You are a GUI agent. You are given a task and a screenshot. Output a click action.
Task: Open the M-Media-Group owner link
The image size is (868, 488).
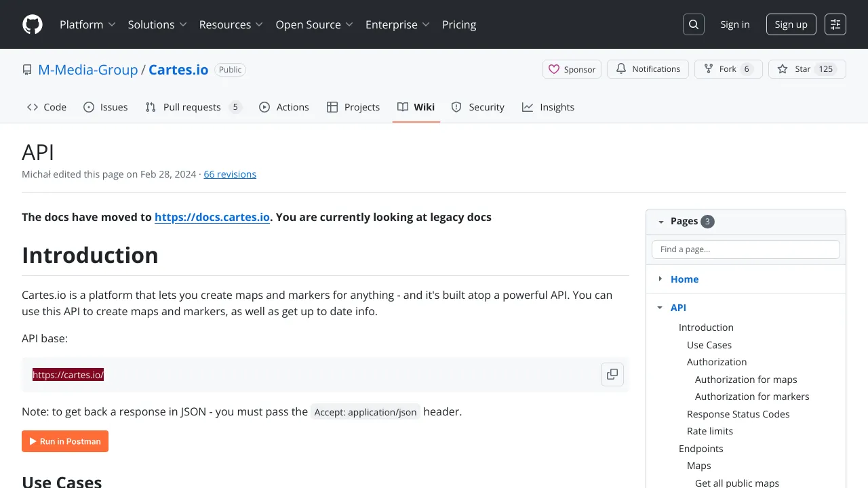click(x=88, y=70)
